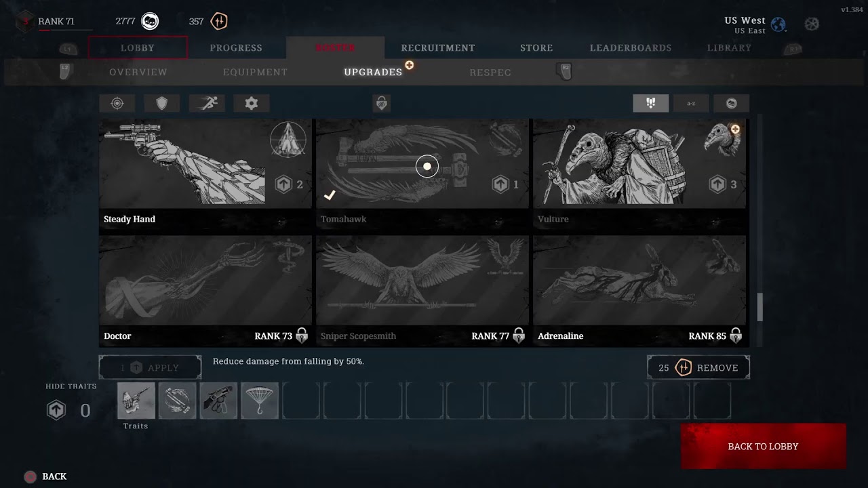
Task: Open settings gear in top right corner
Action: coord(812,24)
